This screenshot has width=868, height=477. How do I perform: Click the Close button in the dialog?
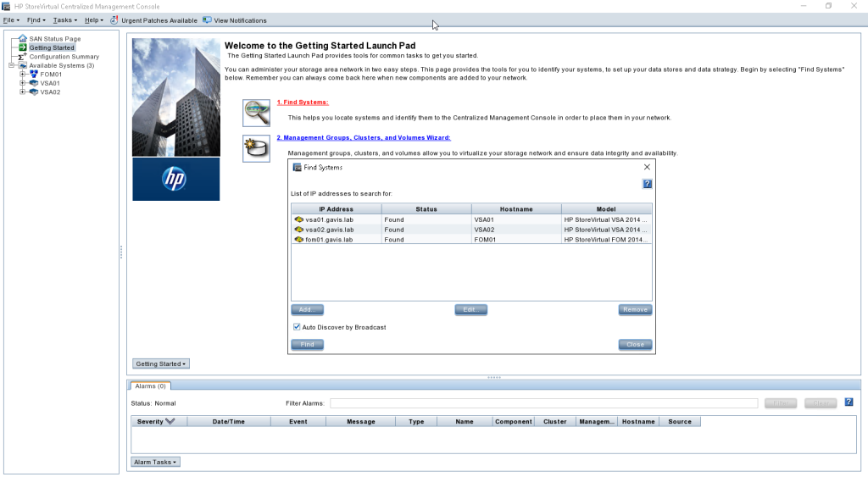tap(635, 345)
